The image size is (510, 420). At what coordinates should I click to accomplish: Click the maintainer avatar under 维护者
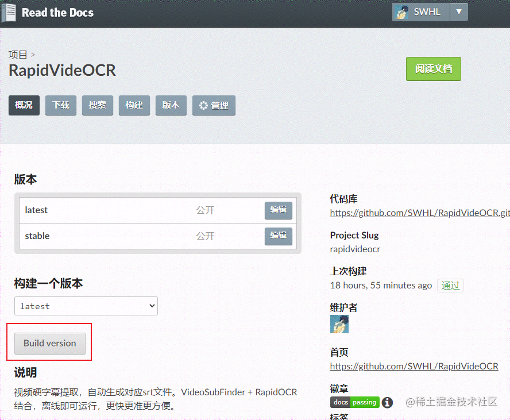click(x=339, y=324)
